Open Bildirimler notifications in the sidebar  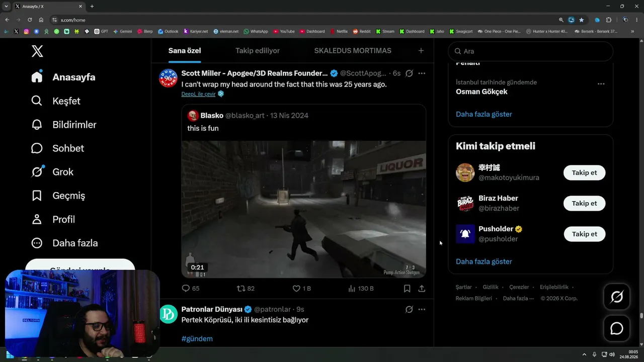point(64,124)
